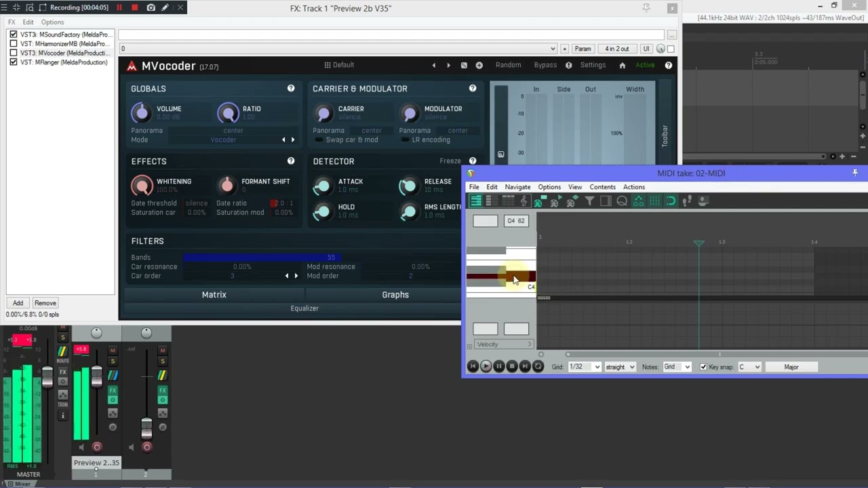Image resolution: width=868 pixels, height=488 pixels.
Task: Open Globals section help icon
Action: pos(291,88)
